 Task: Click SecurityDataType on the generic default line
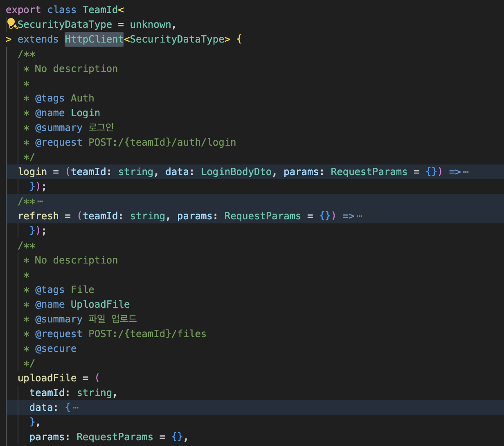pos(65,25)
